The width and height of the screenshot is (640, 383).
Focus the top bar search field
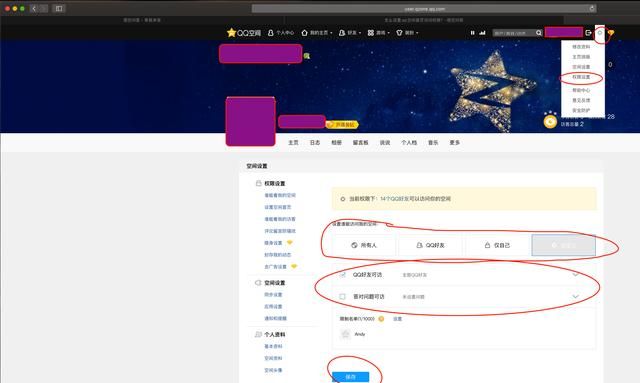tap(514, 33)
